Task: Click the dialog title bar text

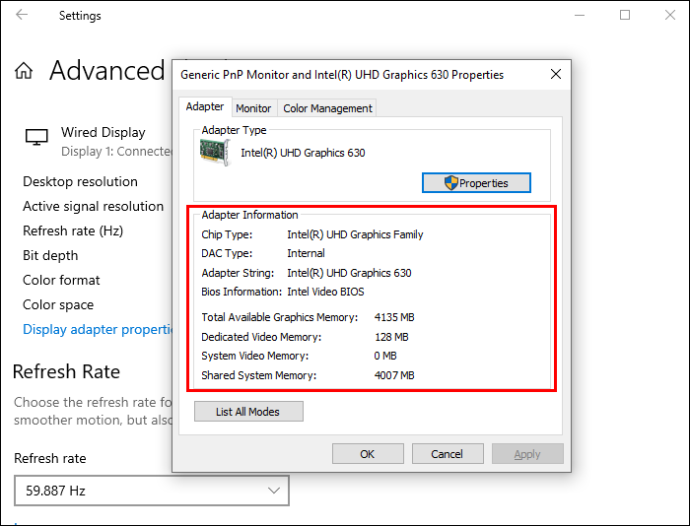Action: click(342, 75)
